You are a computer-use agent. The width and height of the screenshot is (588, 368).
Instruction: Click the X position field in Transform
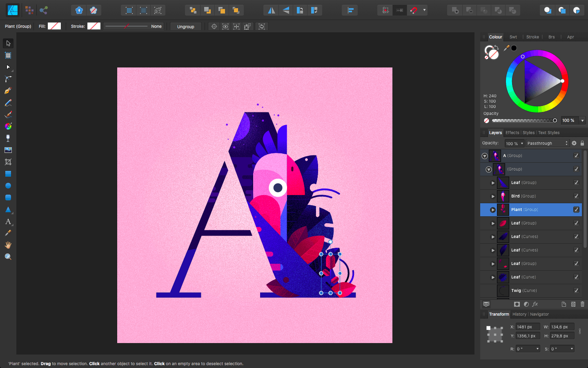click(528, 326)
